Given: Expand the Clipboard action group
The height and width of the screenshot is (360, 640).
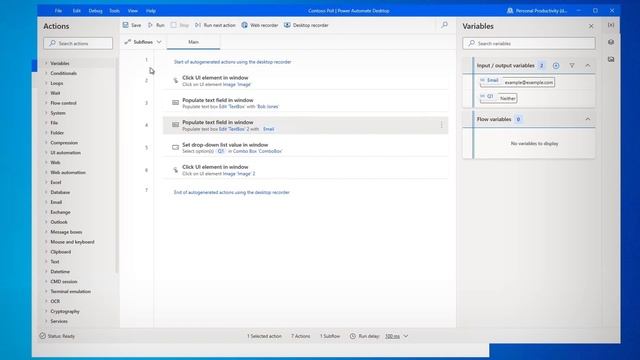Looking at the screenshot, I should pos(46,252).
